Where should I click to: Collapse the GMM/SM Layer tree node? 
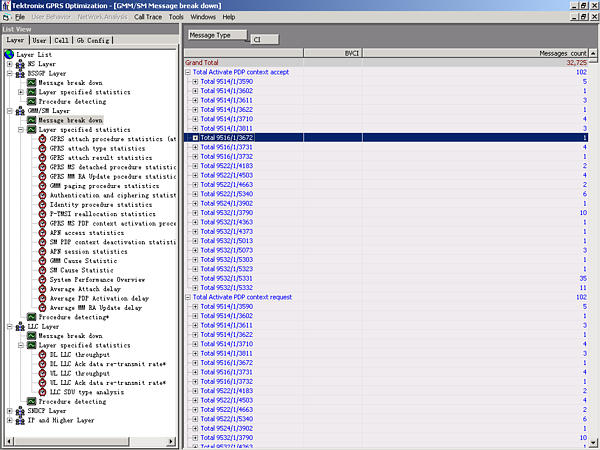tap(10, 111)
